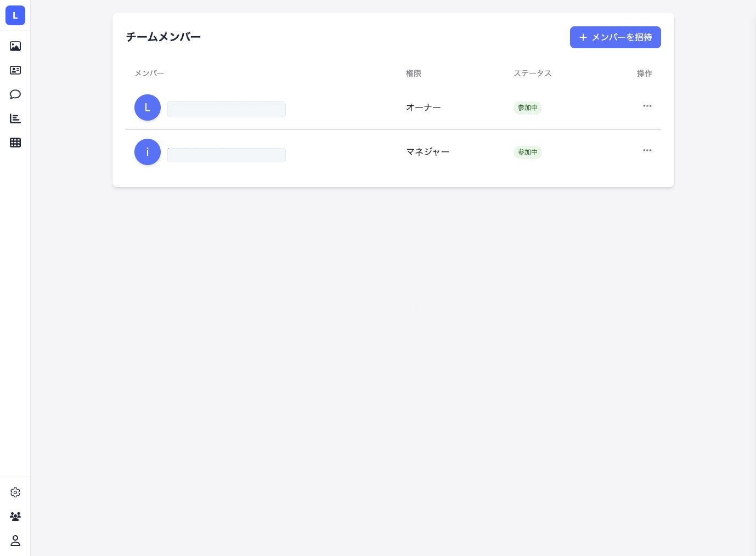Click the redacted name field in manager row
The image size is (756, 556).
tap(227, 155)
